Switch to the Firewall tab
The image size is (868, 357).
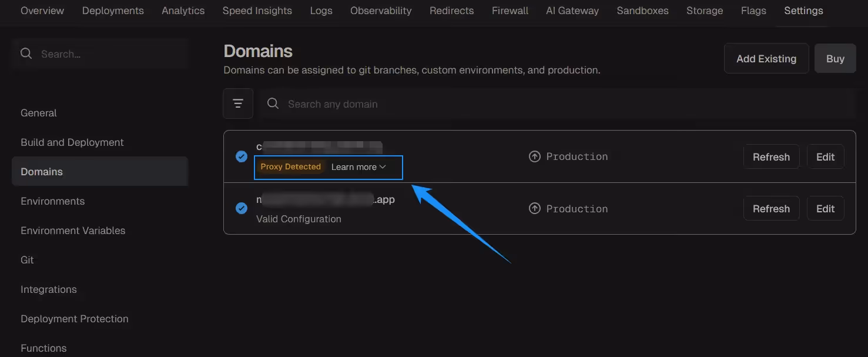[x=510, y=11]
